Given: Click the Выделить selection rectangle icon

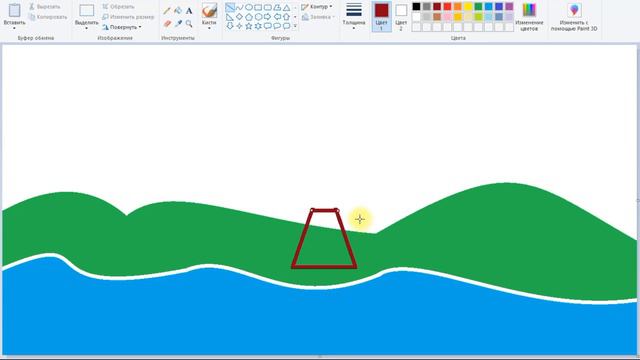Looking at the screenshot, I should point(87,11).
